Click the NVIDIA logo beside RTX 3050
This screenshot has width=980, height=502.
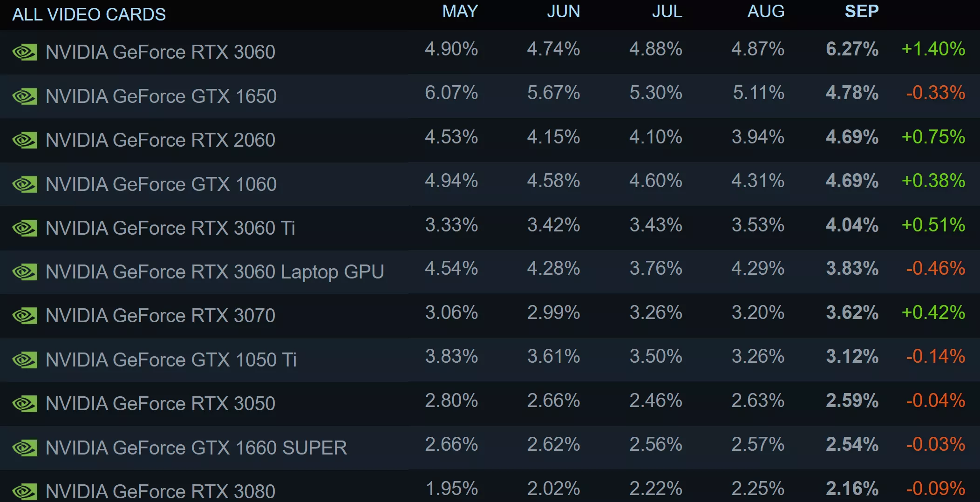click(25, 404)
